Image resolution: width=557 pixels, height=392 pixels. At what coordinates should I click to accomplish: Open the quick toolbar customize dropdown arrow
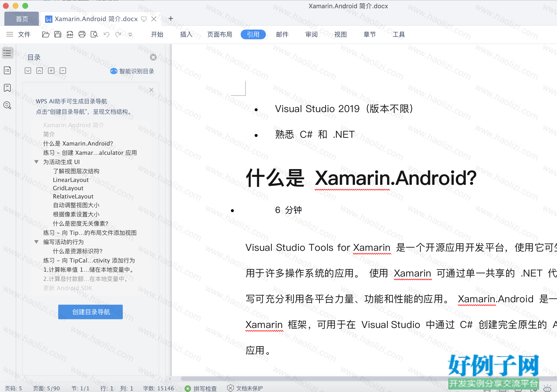pyautogui.click(x=130, y=35)
